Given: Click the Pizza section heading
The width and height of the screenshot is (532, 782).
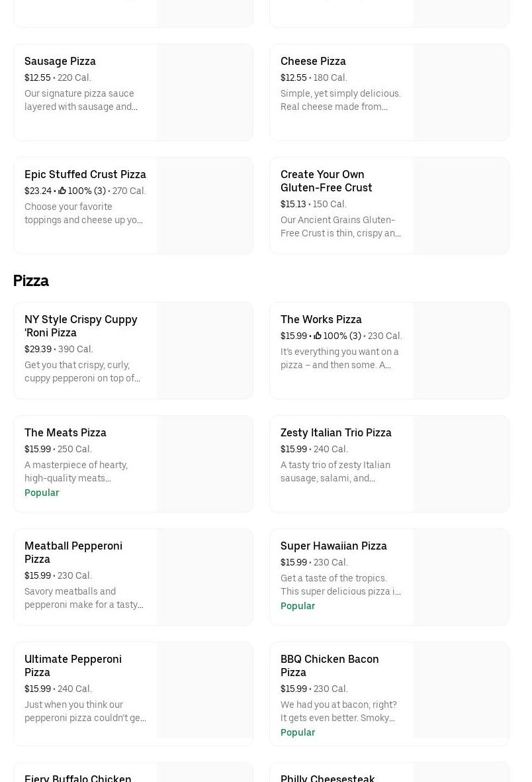Looking at the screenshot, I should coord(31,281).
